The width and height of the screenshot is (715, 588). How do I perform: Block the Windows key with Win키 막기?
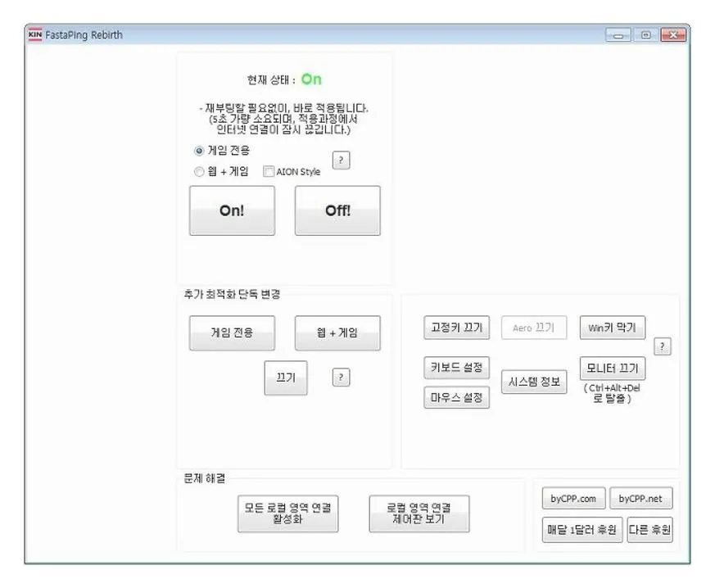pos(611,328)
